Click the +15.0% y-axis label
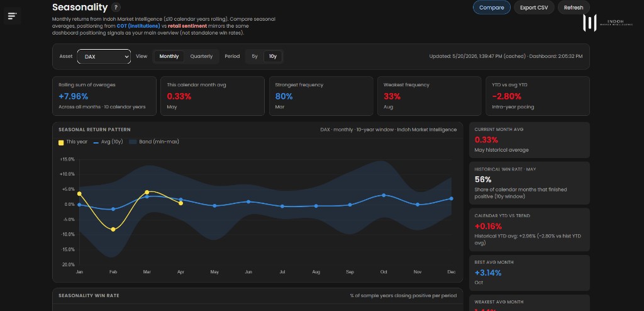 [x=67, y=160]
